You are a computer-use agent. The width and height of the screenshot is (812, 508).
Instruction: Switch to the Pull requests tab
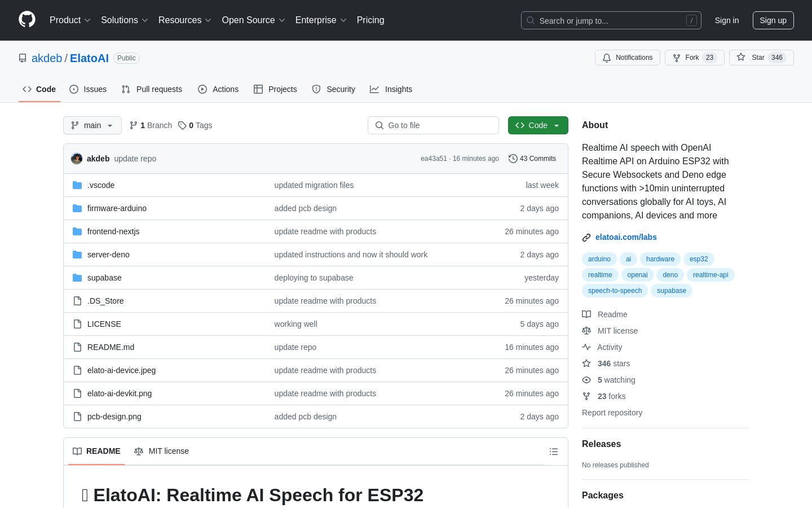tap(152, 89)
